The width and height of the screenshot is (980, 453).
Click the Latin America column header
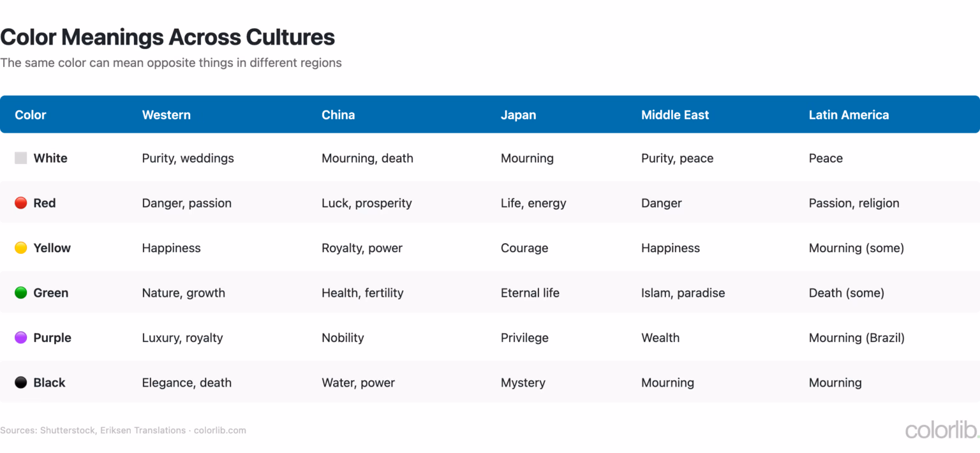tap(849, 115)
